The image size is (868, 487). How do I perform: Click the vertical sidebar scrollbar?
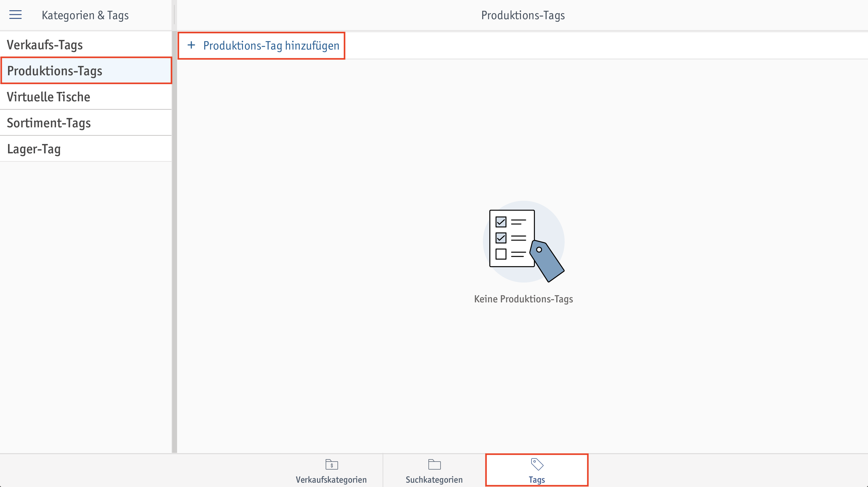(x=174, y=241)
